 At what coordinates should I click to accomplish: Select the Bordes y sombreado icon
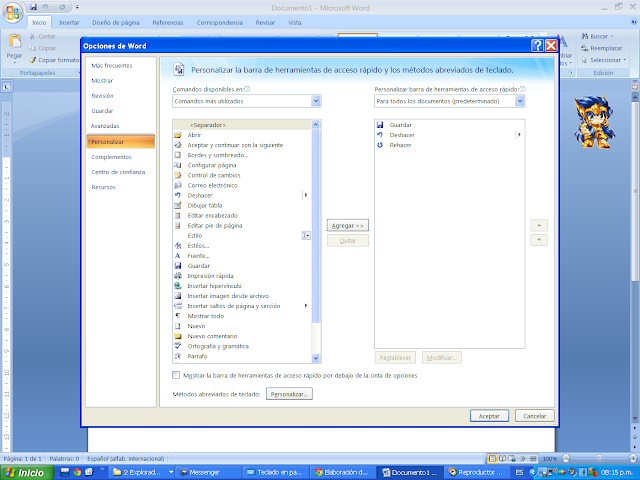(x=178, y=155)
